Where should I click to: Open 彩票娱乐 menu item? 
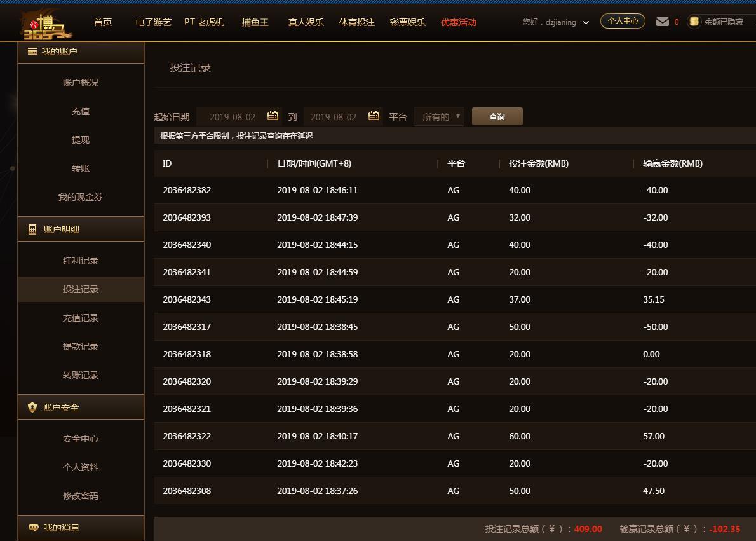click(407, 22)
